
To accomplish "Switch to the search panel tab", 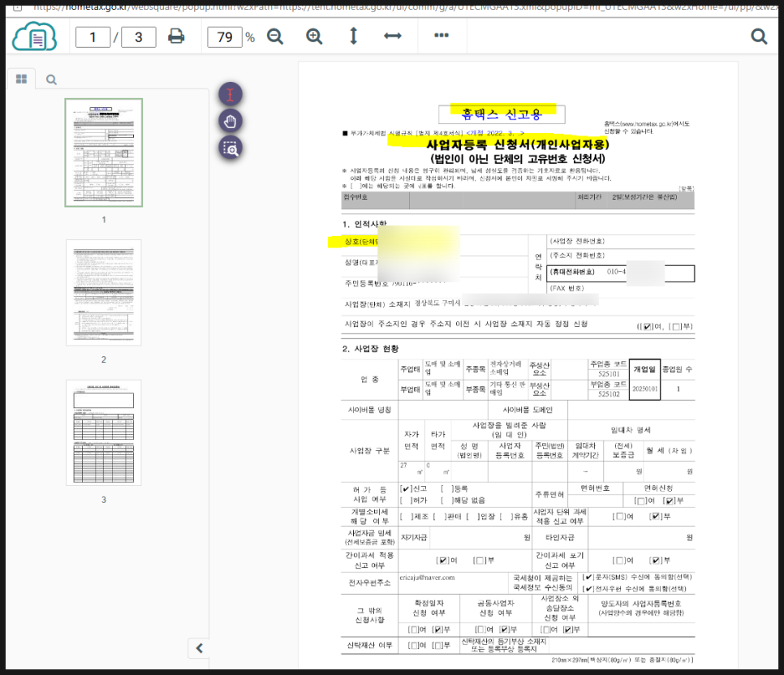I will point(51,80).
